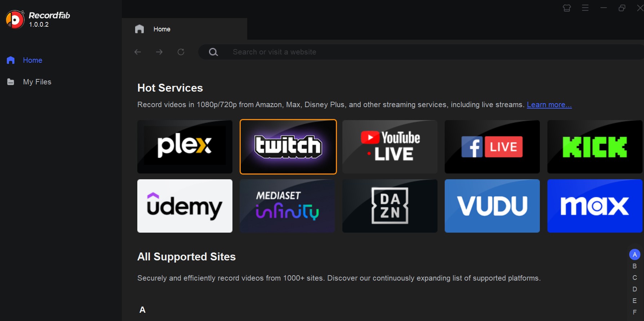The image size is (644, 321).
Task: Open the Twitch service tile
Action: click(288, 147)
